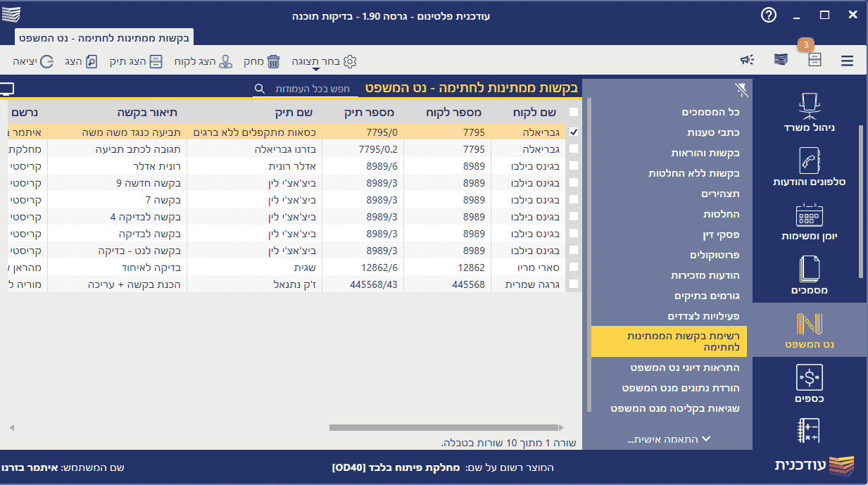Open ניהול משרד office management module

808,112
